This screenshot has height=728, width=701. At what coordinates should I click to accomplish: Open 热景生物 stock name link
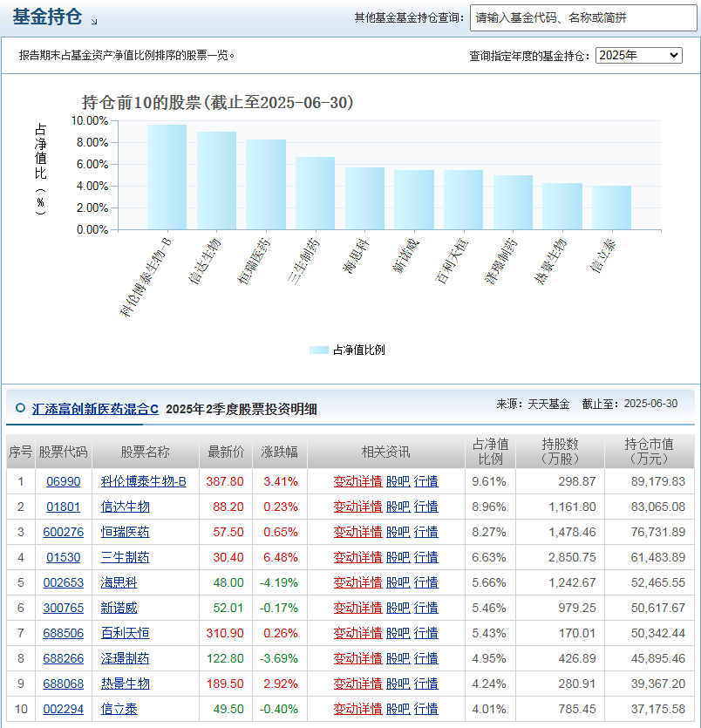[x=125, y=684]
